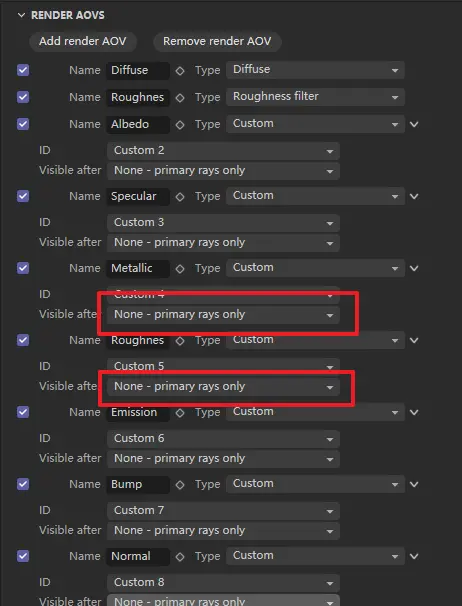Click keyframe diamond beside Normal name
Viewport: 462px width, 606px height.
(x=180, y=557)
